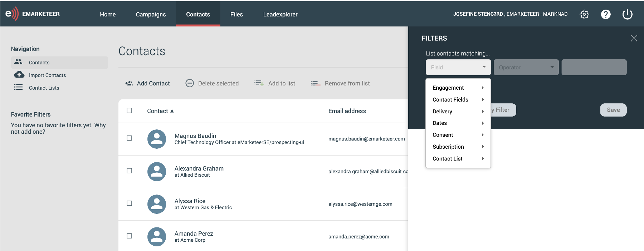Image resolution: width=644 pixels, height=251 pixels.
Task: Expand the Engagement submenu
Action: coord(458,88)
